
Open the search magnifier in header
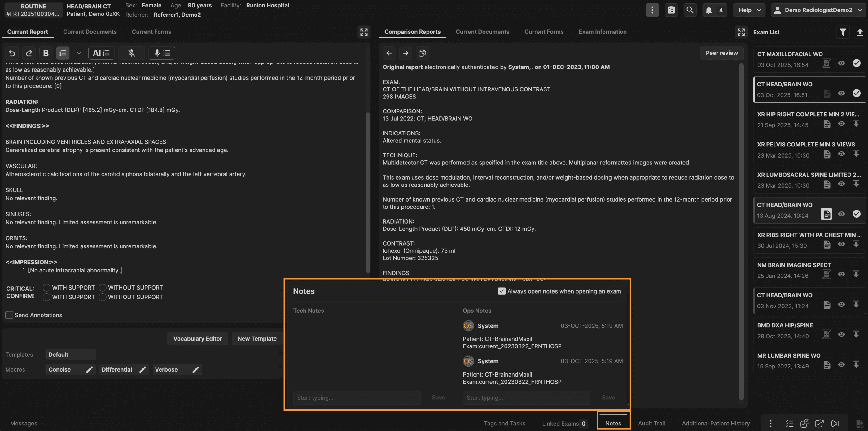(x=690, y=10)
